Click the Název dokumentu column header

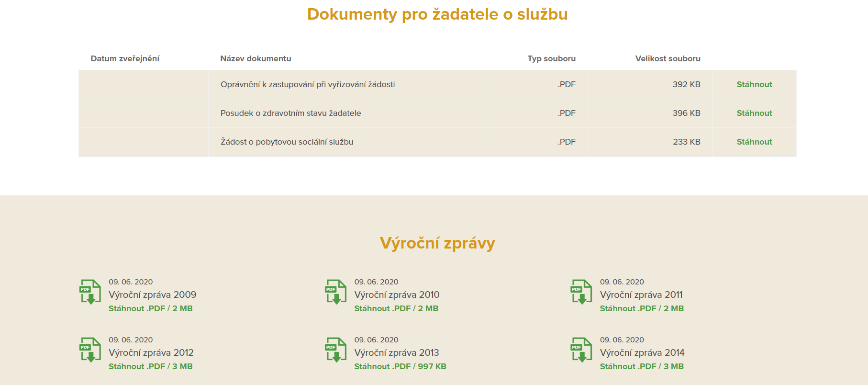(256, 58)
